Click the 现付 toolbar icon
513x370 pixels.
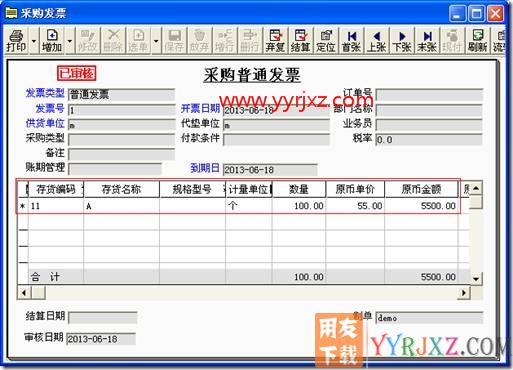(x=451, y=40)
